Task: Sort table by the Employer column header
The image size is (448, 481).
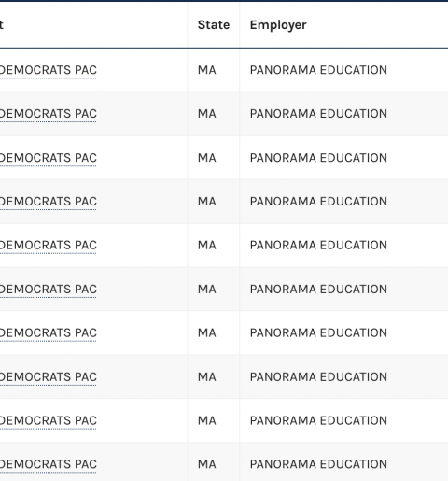Action: (x=278, y=25)
